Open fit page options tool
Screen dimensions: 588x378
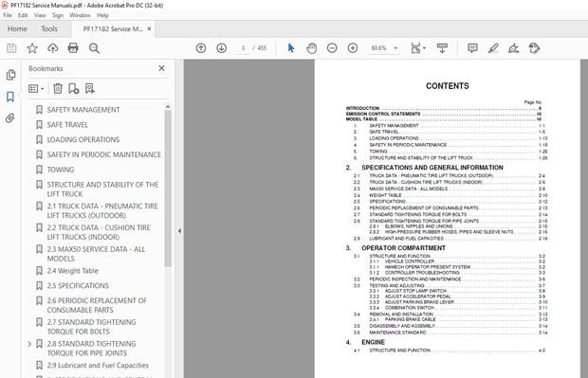coord(418,48)
